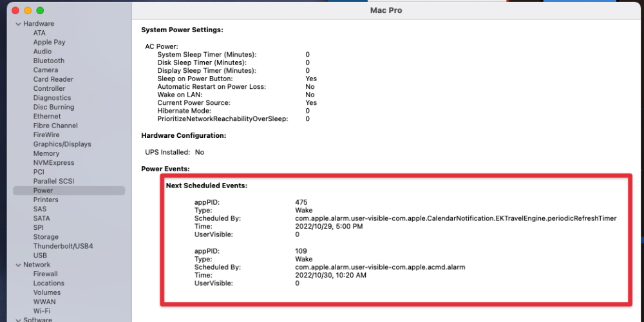Open the USB hardware entry
The image size is (644, 322).
[40, 256]
